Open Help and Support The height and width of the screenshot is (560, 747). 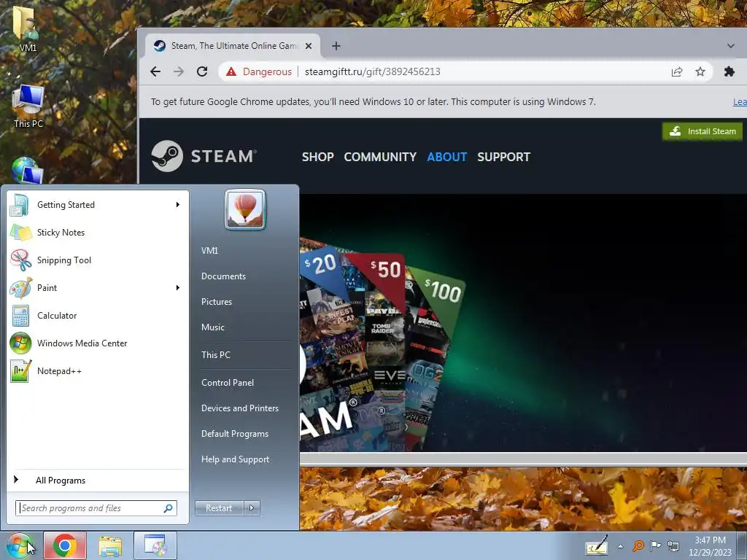tap(235, 459)
